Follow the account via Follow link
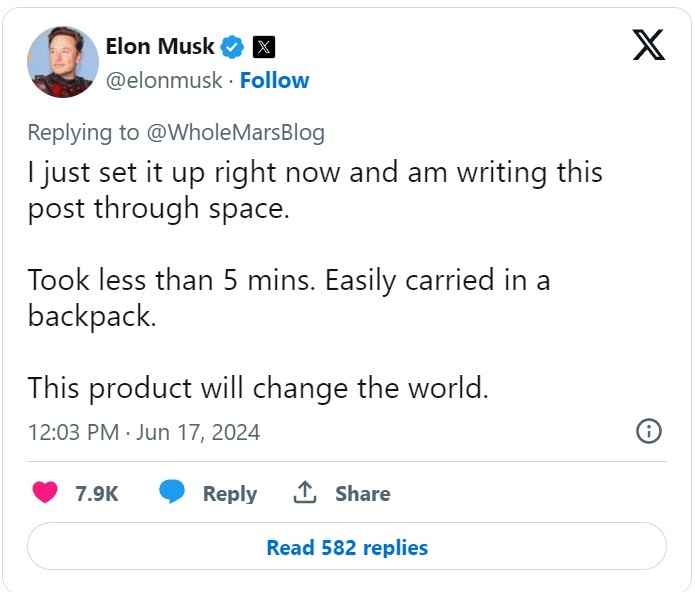The width and height of the screenshot is (695, 592). click(x=274, y=80)
